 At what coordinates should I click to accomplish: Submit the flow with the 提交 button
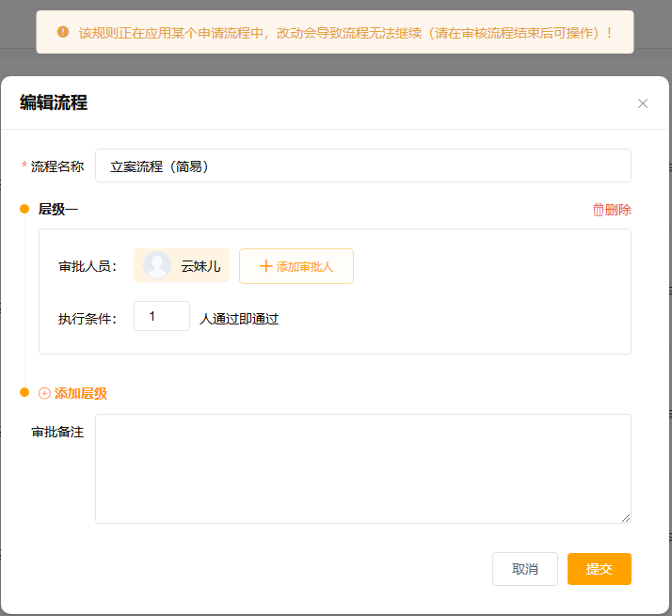pos(599,569)
